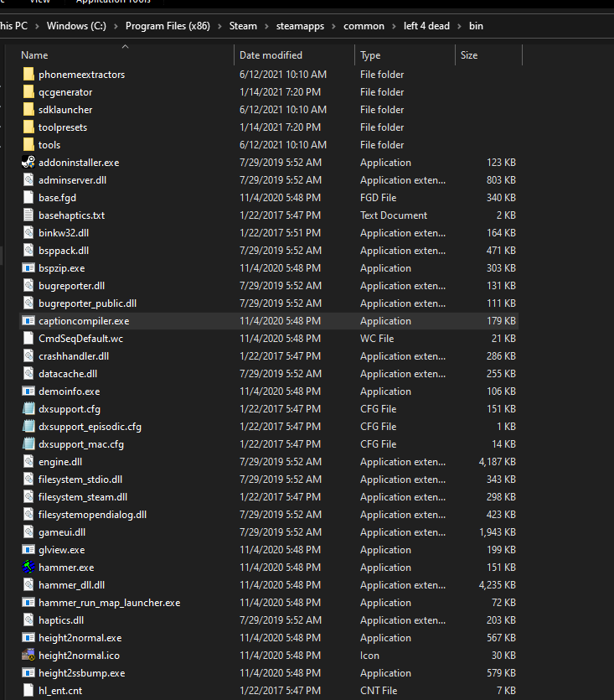This screenshot has height=700, width=614.
Task: Click the 4,187 KB size value
Action: tap(497, 462)
